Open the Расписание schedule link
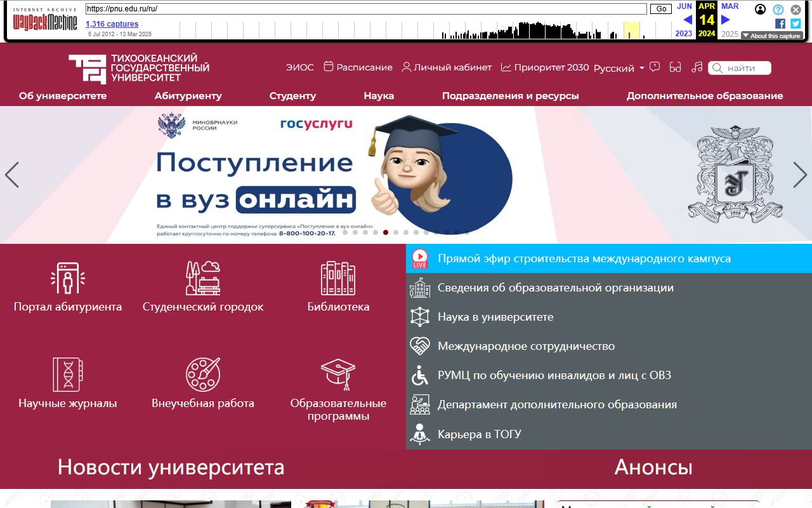The height and width of the screenshot is (508, 812). click(358, 67)
